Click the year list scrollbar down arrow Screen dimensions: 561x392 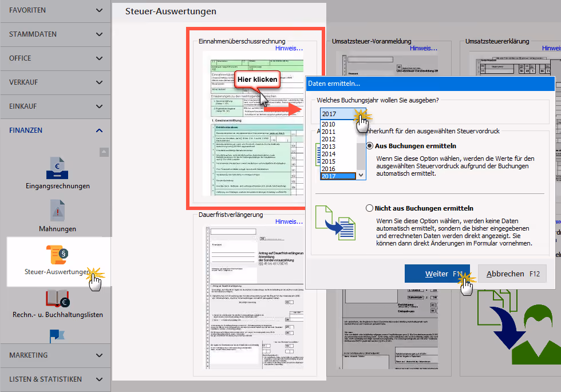361,175
